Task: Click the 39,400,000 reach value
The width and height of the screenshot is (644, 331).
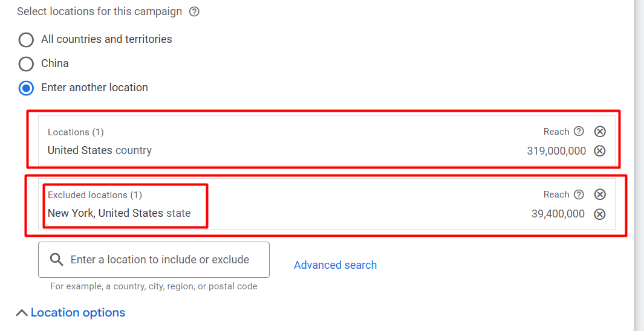Action: 558,214
